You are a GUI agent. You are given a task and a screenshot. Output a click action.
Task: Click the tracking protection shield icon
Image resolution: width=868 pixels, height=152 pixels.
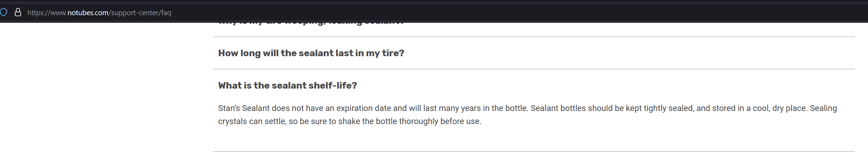click(3, 13)
